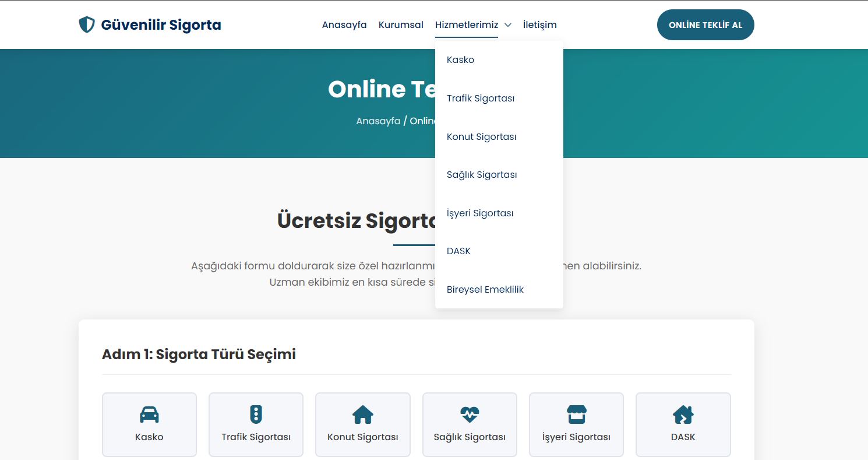Pick the Konut house icon
This screenshot has width=868, height=460.
pyautogui.click(x=362, y=415)
